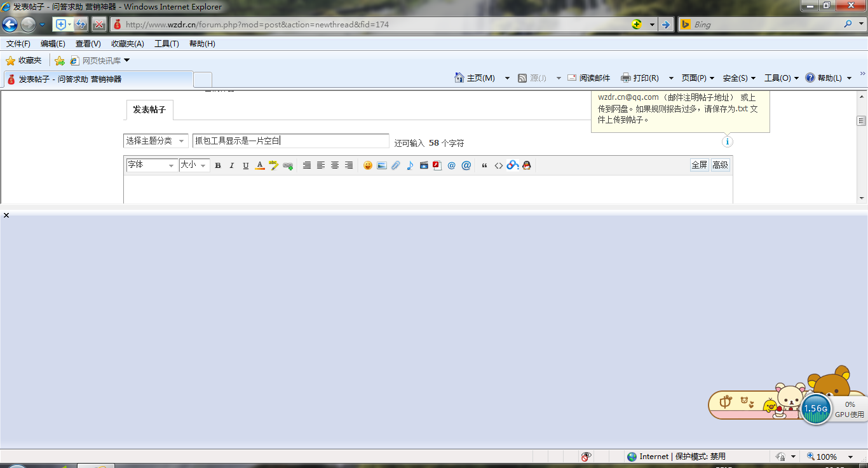The width and height of the screenshot is (868, 468).
Task: Insert music with the note icon
Action: pyautogui.click(x=410, y=165)
